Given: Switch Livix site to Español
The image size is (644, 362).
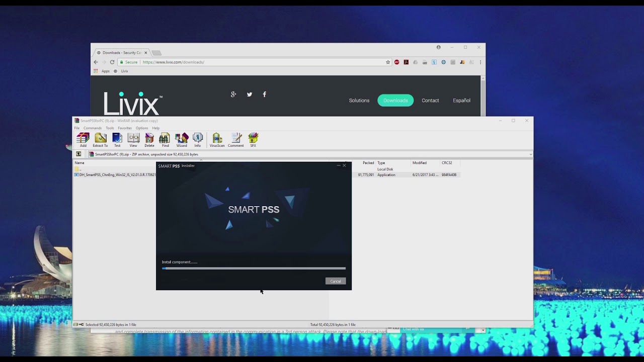Looking at the screenshot, I should 461,101.
